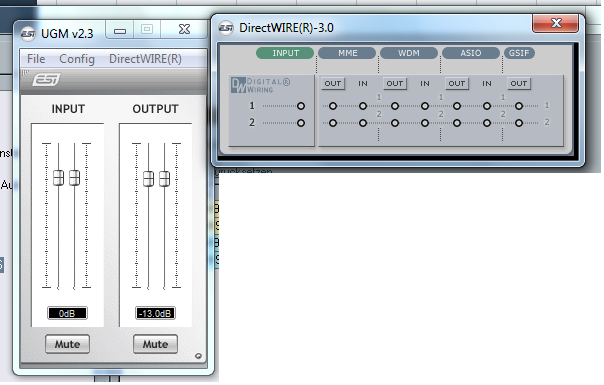Viewport: 604px width, 385px height.
Task: Toggle the OUT button under GSIF
Action: click(519, 83)
